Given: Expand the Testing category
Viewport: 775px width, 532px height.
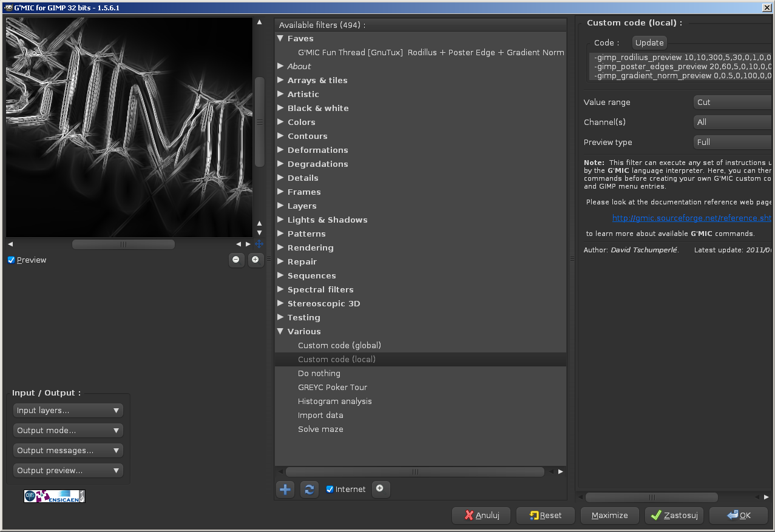Looking at the screenshot, I should 280,317.
